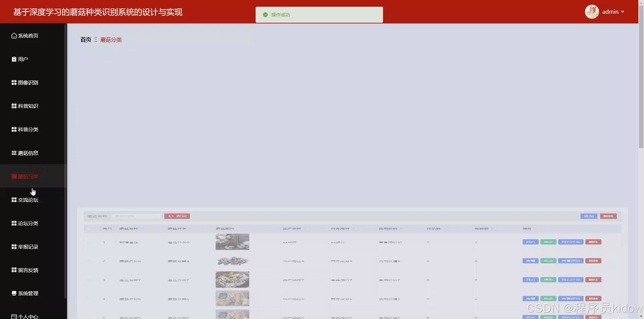Screen dimensions: 644x319
Task: Click the green 修改 button in row 1
Action: [548, 242]
